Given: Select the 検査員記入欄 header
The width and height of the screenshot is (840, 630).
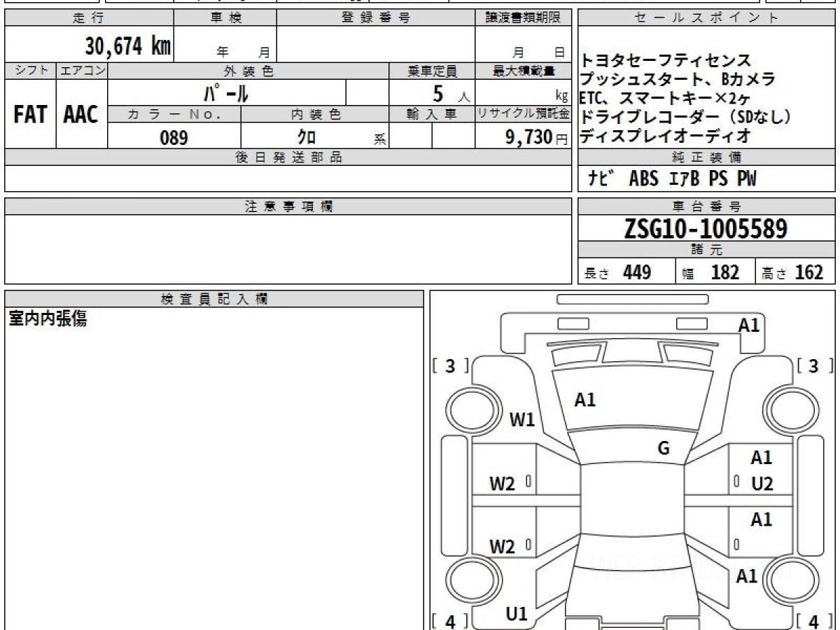Looking at the screenshot, I should (x=214, y=299).
